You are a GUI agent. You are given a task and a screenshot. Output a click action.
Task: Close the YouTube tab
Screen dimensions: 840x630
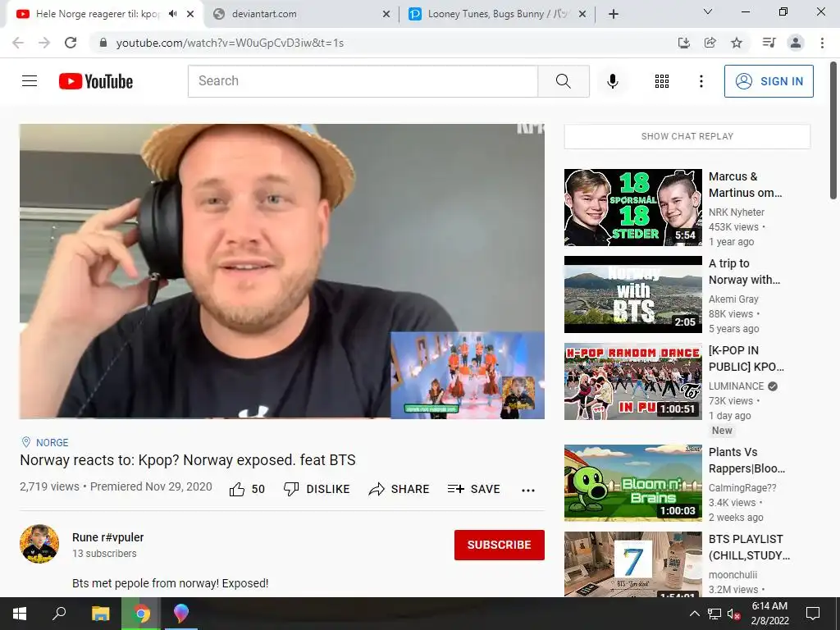point(190,15)
